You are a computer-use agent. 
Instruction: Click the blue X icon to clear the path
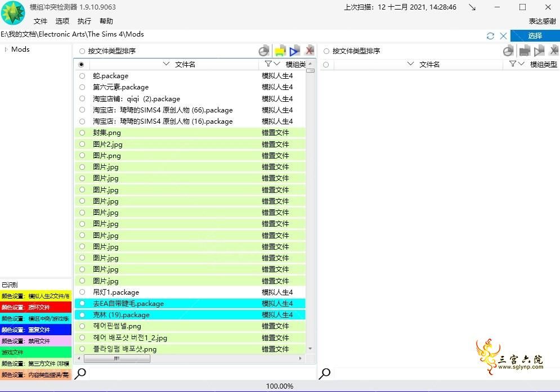click(x=503, y=35)
